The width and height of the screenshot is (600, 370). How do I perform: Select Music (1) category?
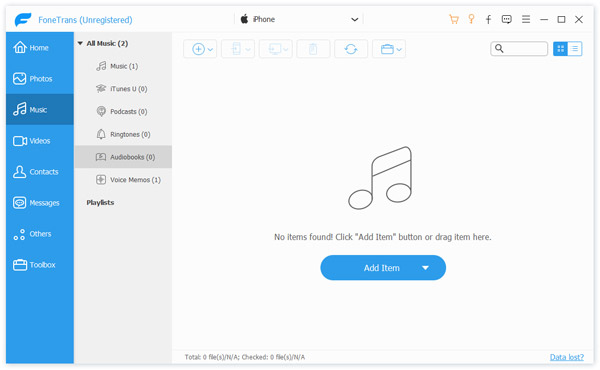point(123,66)
